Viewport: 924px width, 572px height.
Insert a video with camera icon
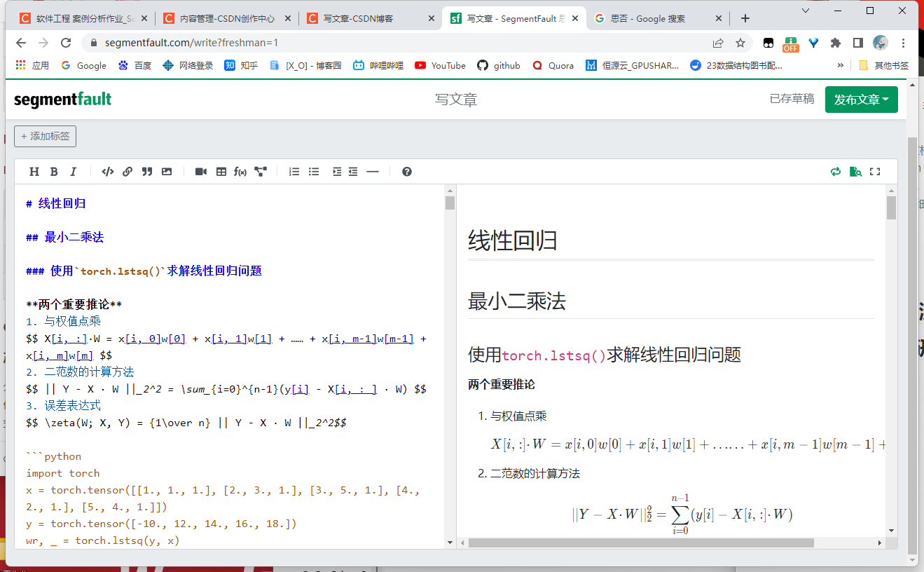click(x=201, y=172)
